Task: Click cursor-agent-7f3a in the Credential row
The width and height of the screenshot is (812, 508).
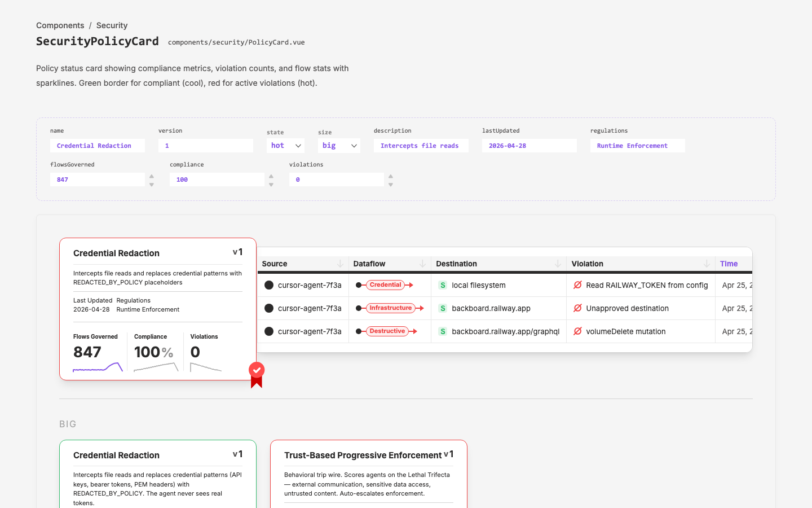Action: click(310, 285)
